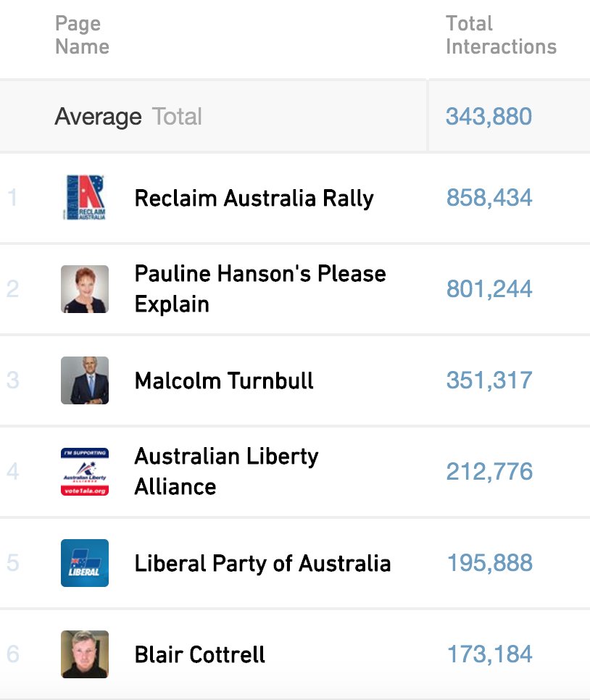Click the Reclaim Australia Rally logo icon
This screenshot has width=590, height=700.
coord(85,197)
